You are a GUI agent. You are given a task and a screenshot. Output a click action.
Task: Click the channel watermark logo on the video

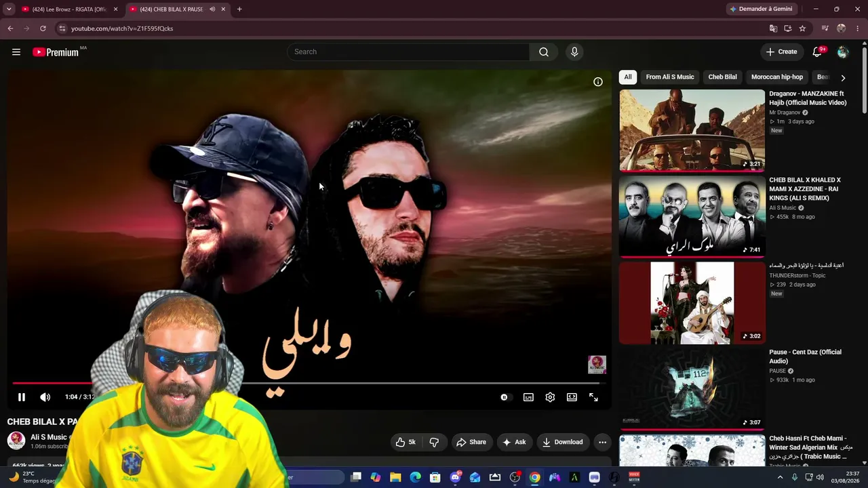[x=597, y=365]
